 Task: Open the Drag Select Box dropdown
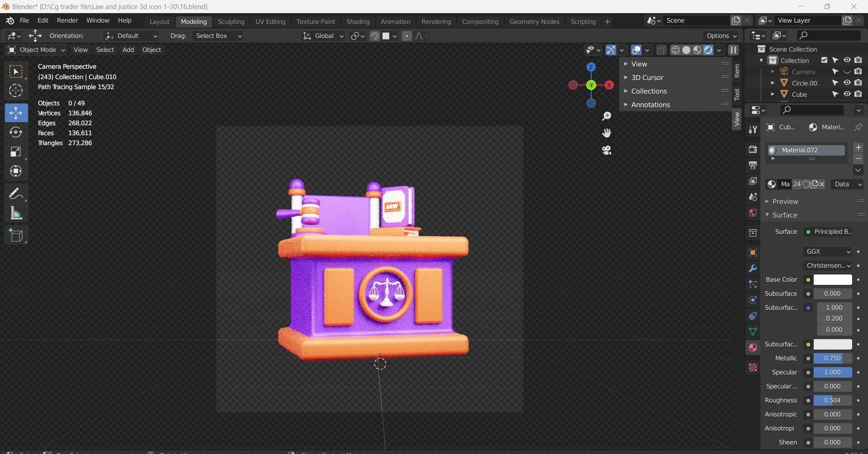[x=218, y=36]
